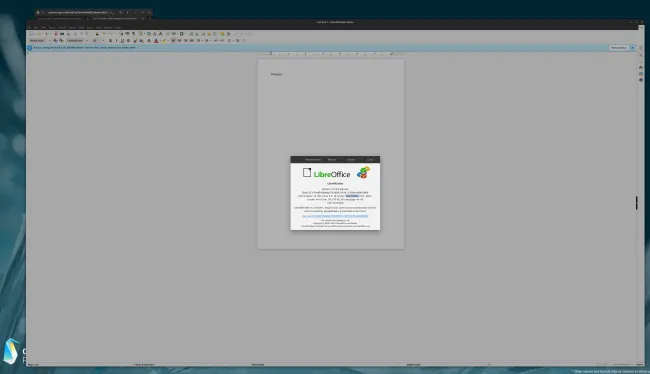Click the New document toolbar icon
The width and height of the screenshot is (650, 374).
(31, 34)
